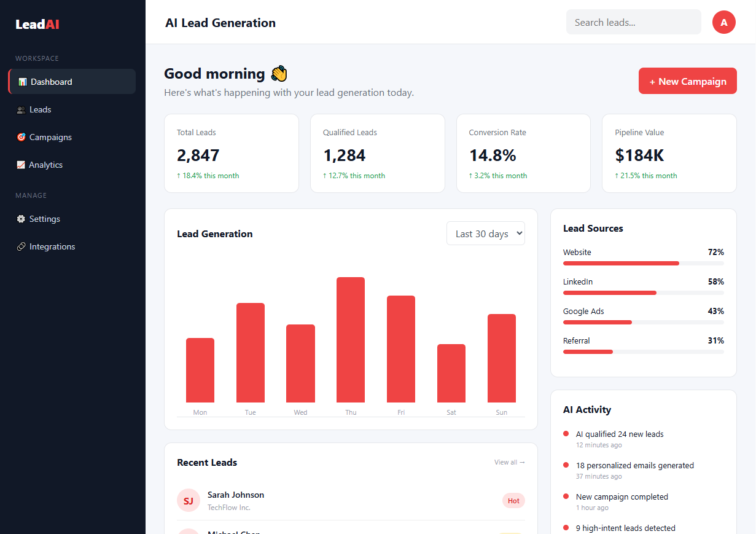The width and height of the screenshot is (756, 534).
Task: Select the Tuesday chart bar
Action: click(x=251, y=353)
